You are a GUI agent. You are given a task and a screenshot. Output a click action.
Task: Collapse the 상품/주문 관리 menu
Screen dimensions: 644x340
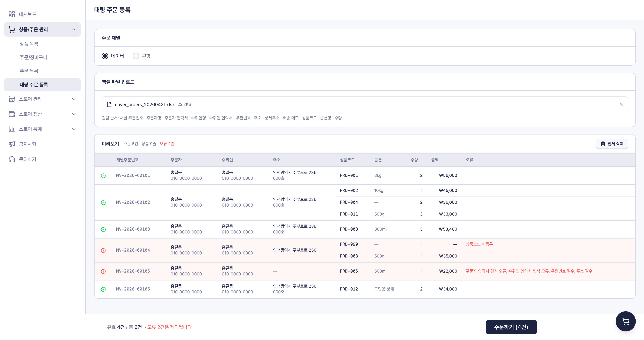[x=74, y=29]
